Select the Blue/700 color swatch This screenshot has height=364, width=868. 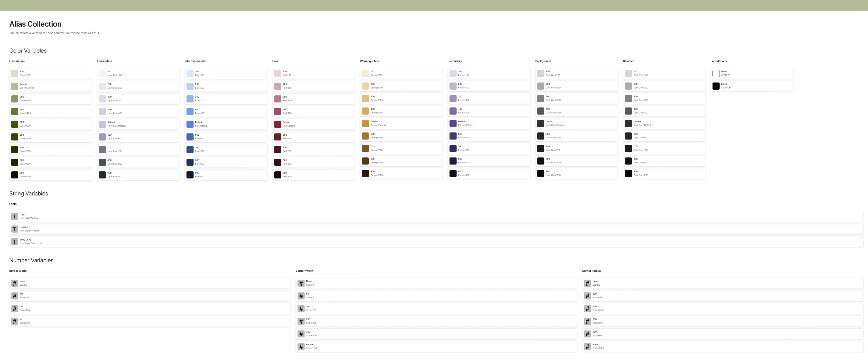[x=190, y=150]
